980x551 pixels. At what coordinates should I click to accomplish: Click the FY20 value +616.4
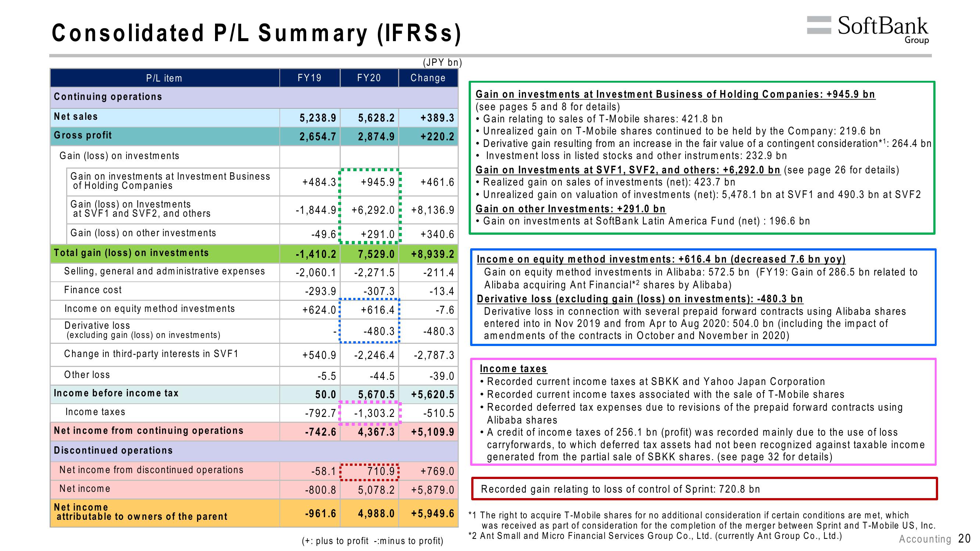click(378, 310)
